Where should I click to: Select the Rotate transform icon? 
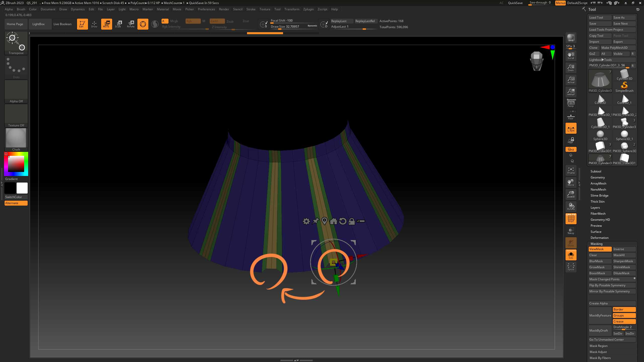click(x=131, y=24)
